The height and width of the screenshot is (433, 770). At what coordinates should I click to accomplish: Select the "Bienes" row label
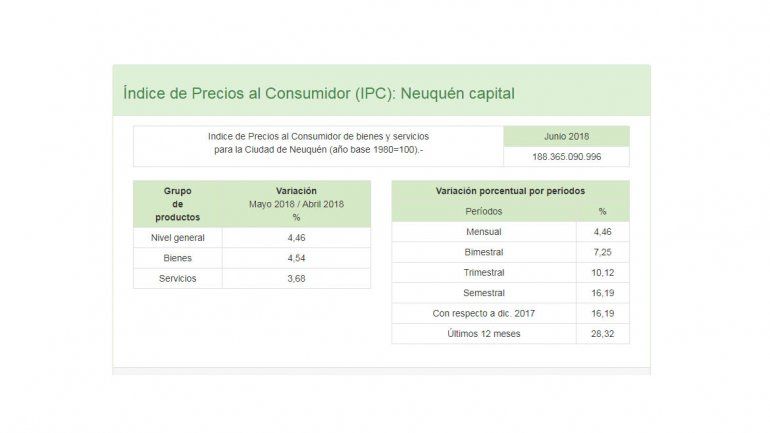178,258
